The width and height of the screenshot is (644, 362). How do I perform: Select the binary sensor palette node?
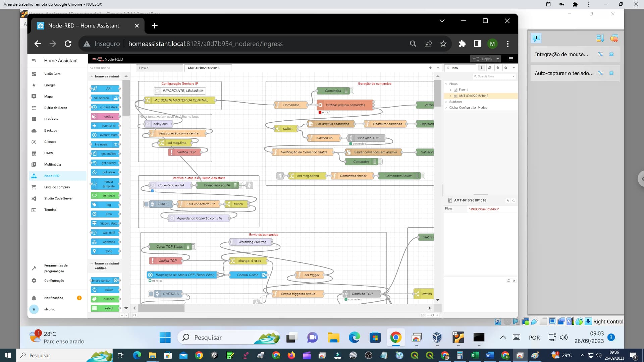[x=105, y=281]
